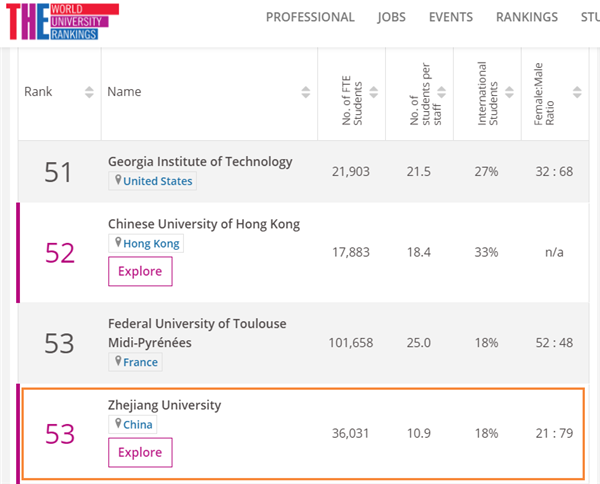Viewport: 600px width, 484px height.
Task: Click the THE World University Rankings logo
Action: pyautogui.click(x=62, y=22)
